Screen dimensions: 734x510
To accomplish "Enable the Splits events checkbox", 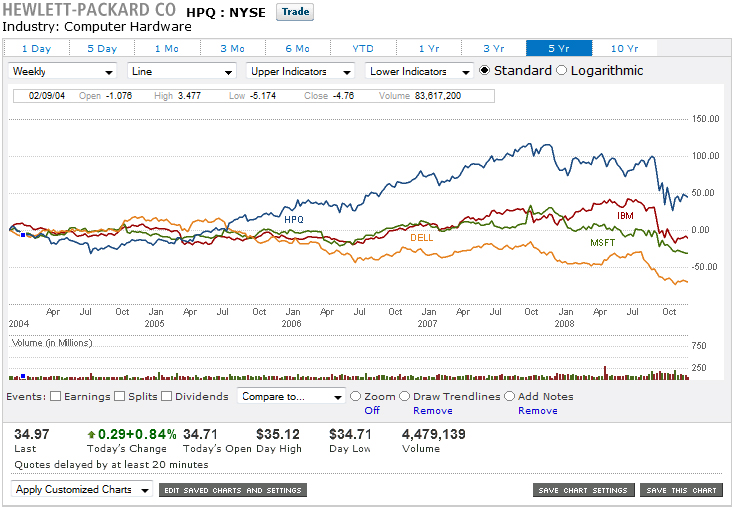I will [120, 396].
